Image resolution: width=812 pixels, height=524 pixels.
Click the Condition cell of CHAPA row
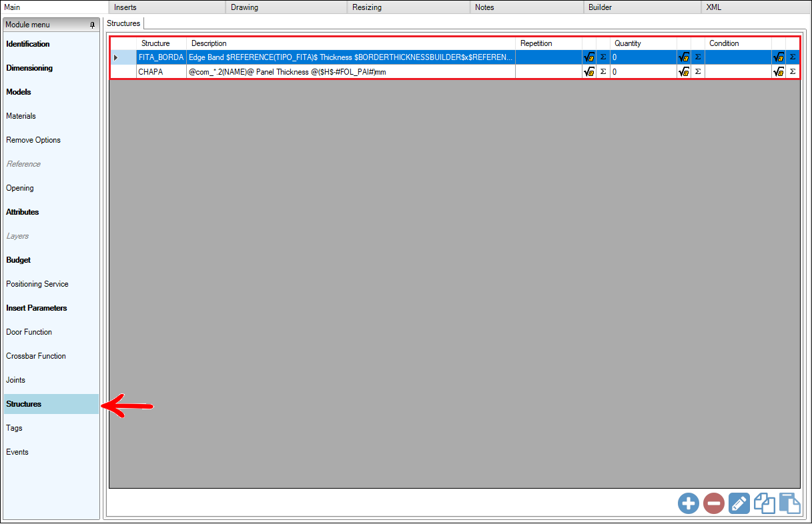[x=738, y=71]
